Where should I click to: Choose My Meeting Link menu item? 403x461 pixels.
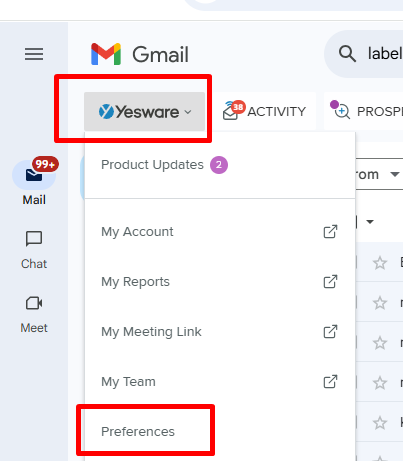tap(220, 332)
